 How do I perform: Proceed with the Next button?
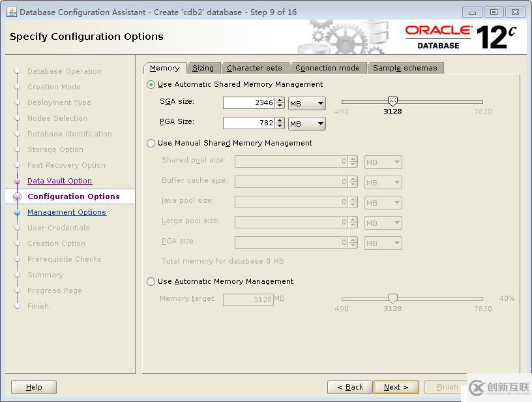pos(396,387)
